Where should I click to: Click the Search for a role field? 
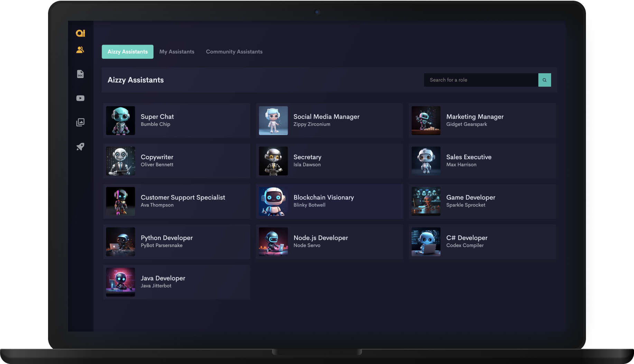click(481, 80)
